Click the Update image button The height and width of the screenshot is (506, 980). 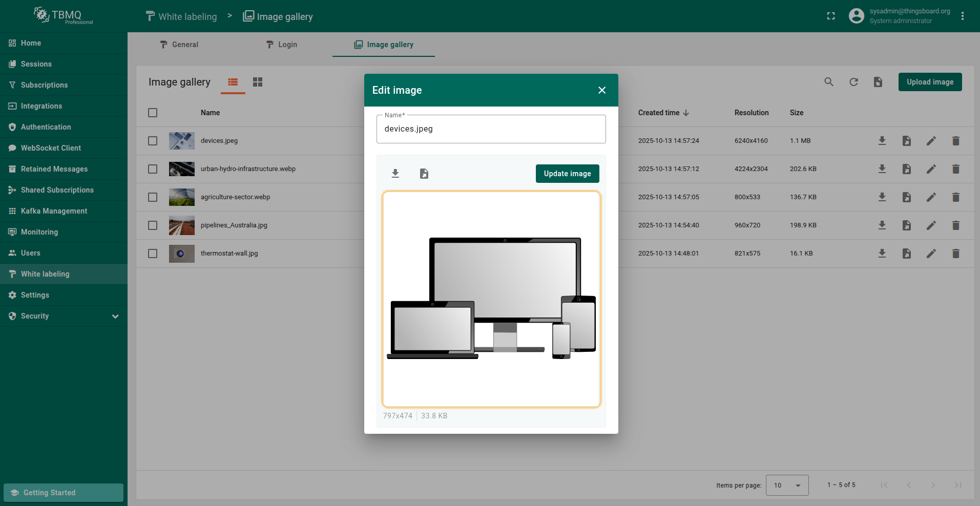click(x=567, y=174)
